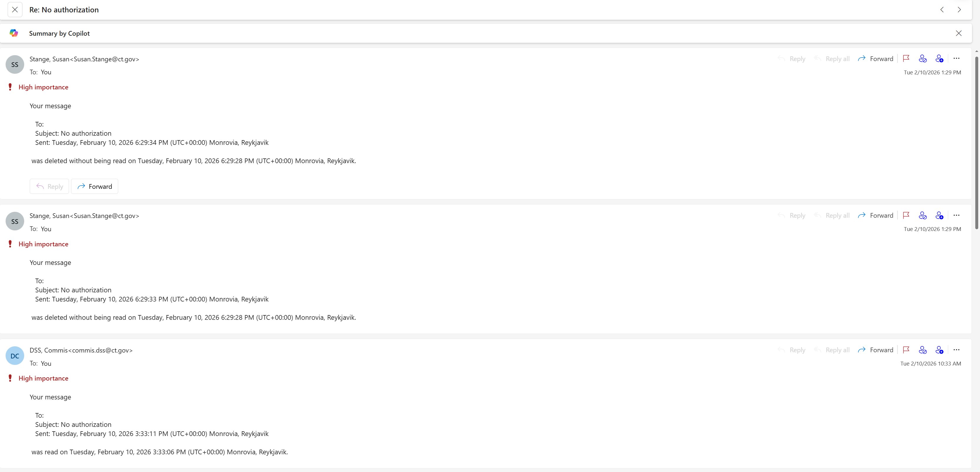Flag the first Susan Stange message

tap(906, 59)
